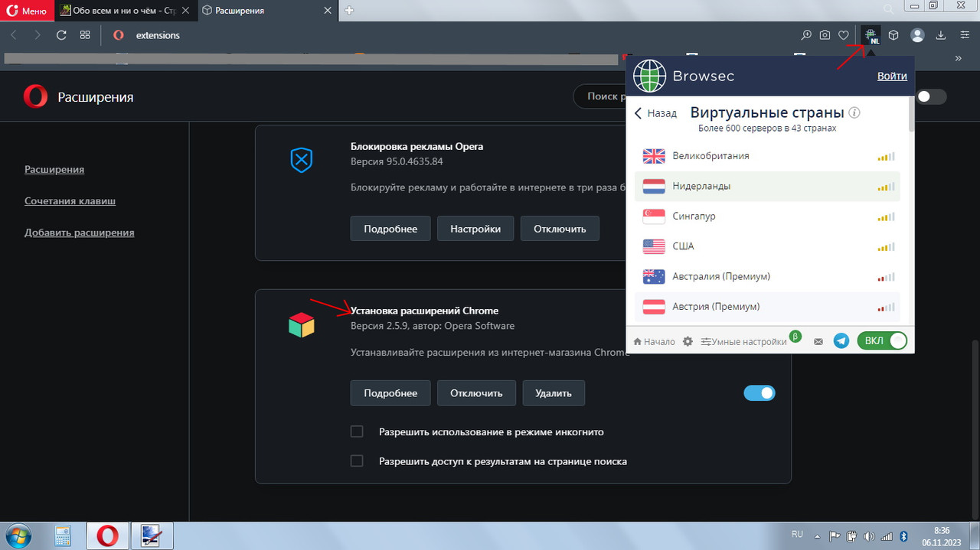The width and height of the screenshot is (980, 550).
Task: Open Browsec Telegram icon
Action: point(841,341)
